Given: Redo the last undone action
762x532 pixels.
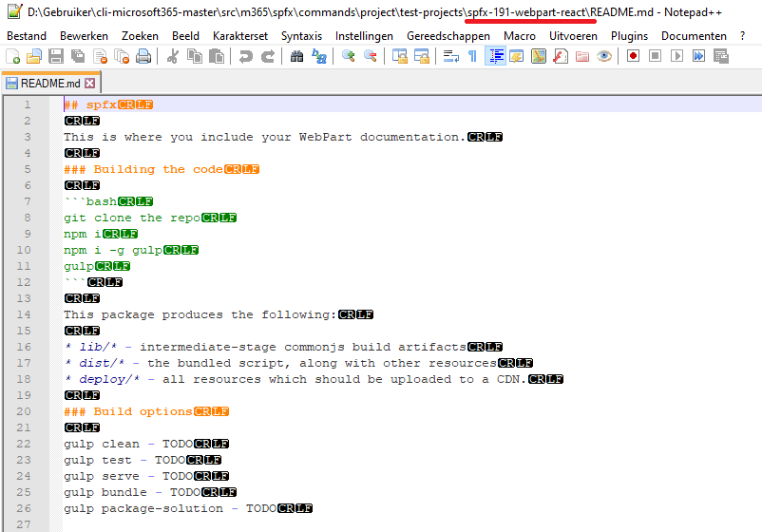Looking at the screenshot, I should coord(267,56).
